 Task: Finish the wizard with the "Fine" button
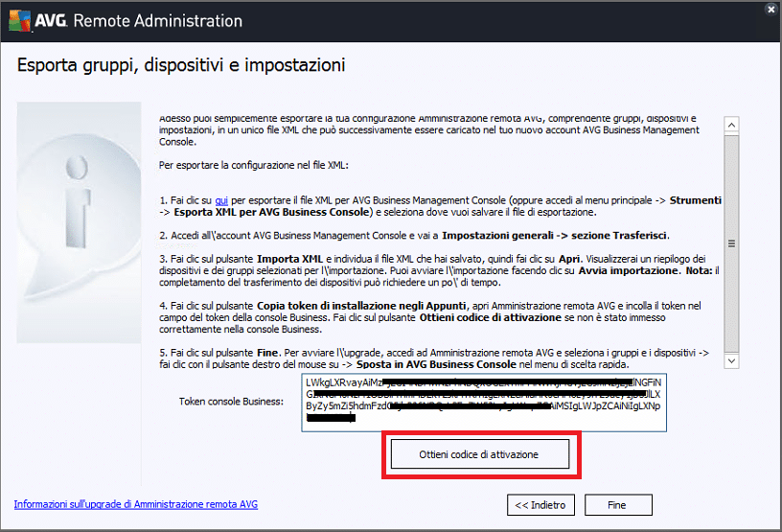[x=618, y=505]
